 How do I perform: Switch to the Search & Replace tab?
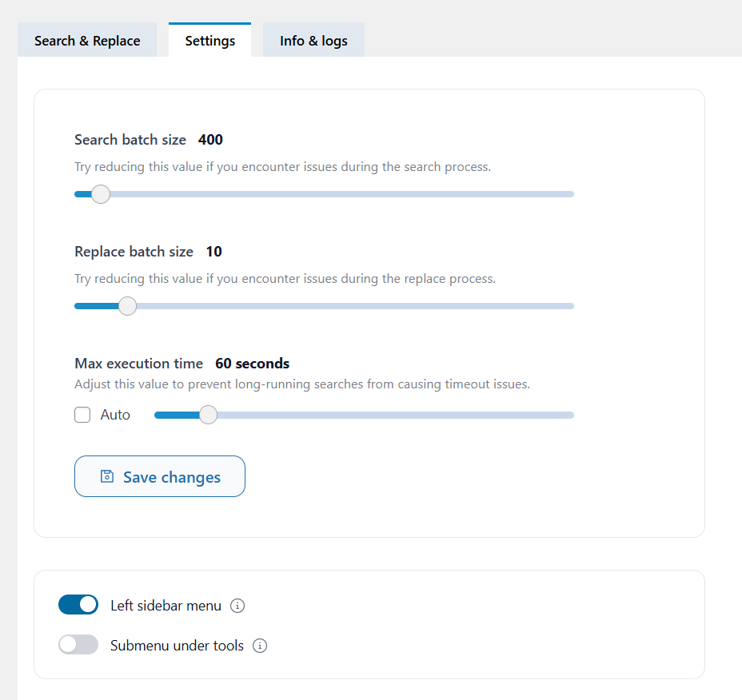click(x=86, y=39)
